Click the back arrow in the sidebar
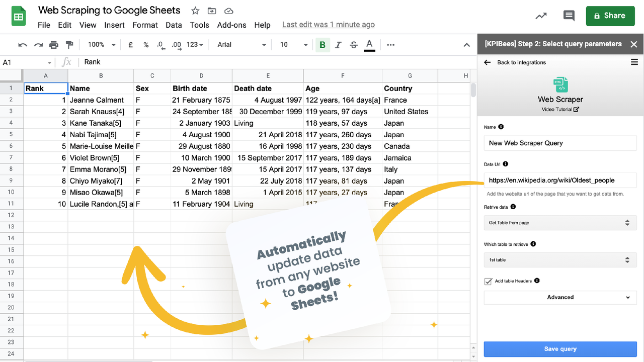The width and height of the screenshot is (644, 362). tap(487, 62)
